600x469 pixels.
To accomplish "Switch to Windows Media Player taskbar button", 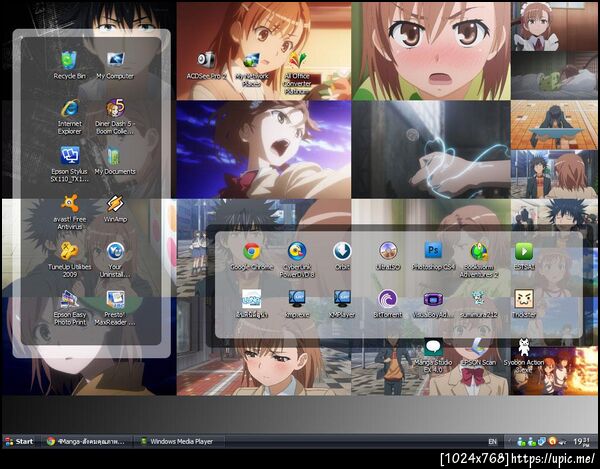I will (180, 441).
